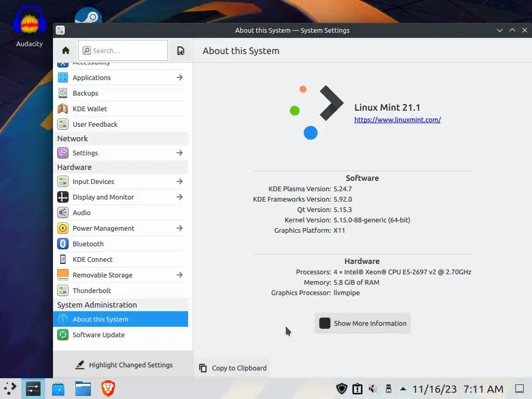This screenshot has width=532, height=399.
Task: Go to System Settings home icon
Action: pos(65,50)
